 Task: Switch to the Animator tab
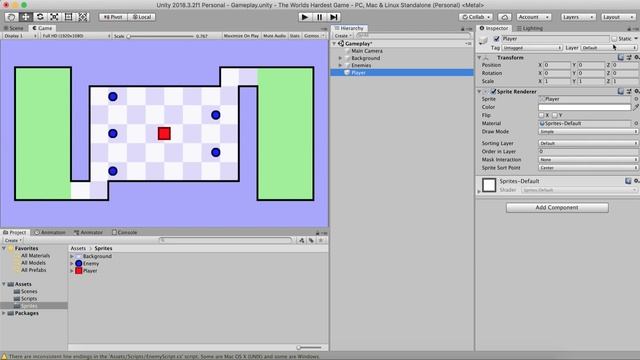point(89,232)
